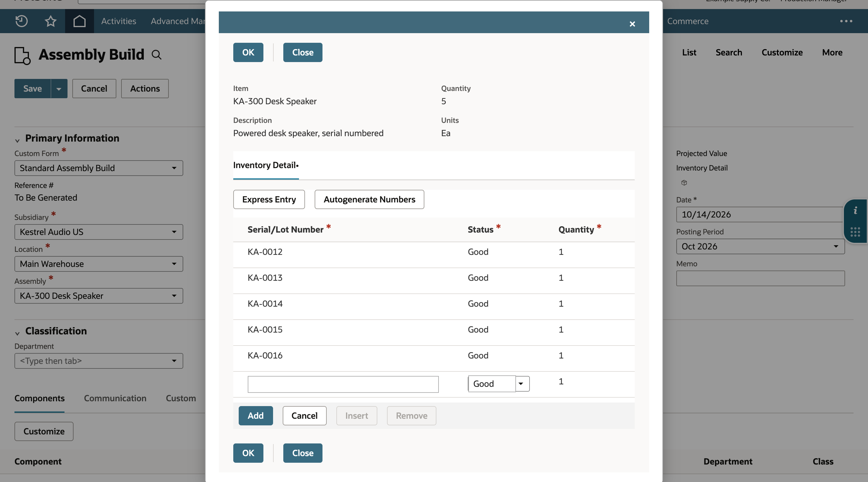The width and height of the screenshot is (868, 482).
Task: Open the Activities menu
Action: [x=119, y=21]
